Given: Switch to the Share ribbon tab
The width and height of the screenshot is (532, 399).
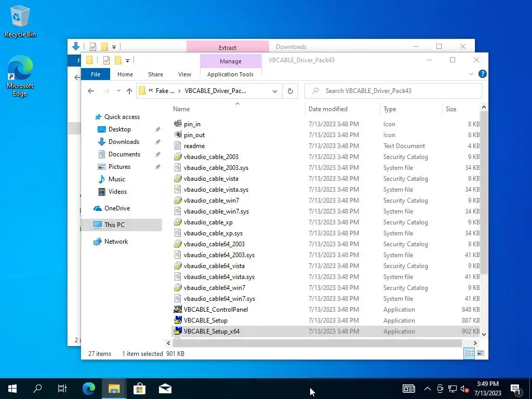Looking at the screenshot, I should pyautogui.click(x=155, y=74).
